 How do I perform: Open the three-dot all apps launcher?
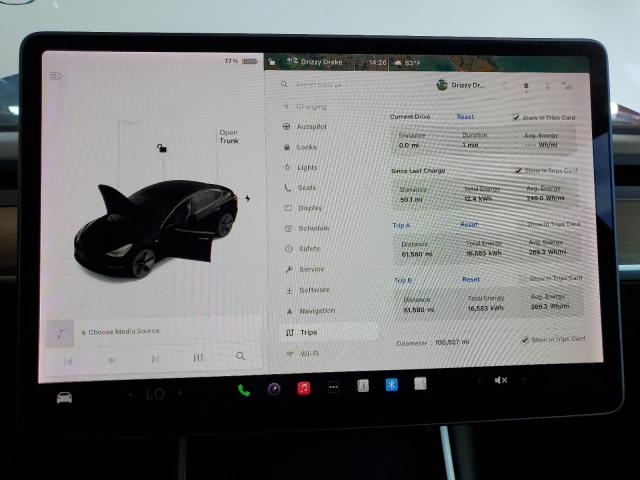click(x=333, y=387)
